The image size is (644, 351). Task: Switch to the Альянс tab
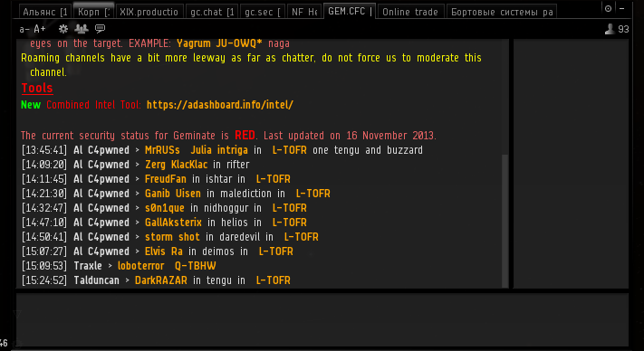tap(45, 12)
